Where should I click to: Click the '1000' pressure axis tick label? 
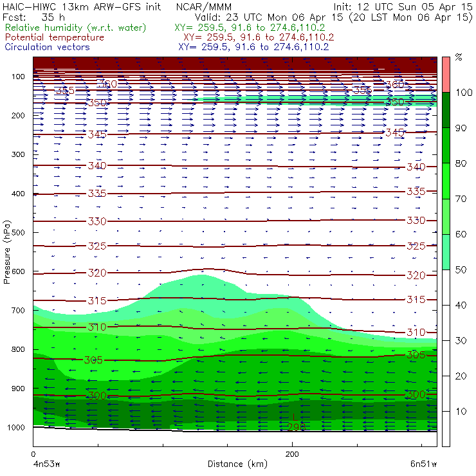16,427
